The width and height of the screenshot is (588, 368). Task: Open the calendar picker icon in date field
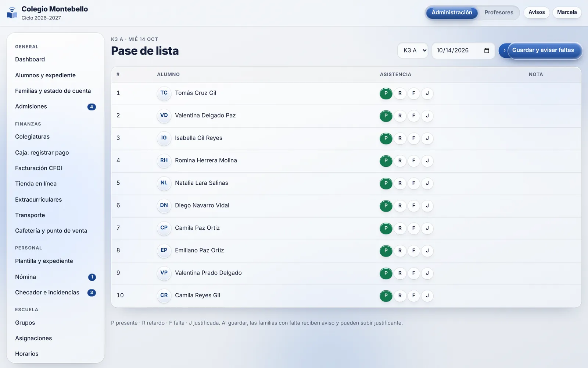(487, 51)
